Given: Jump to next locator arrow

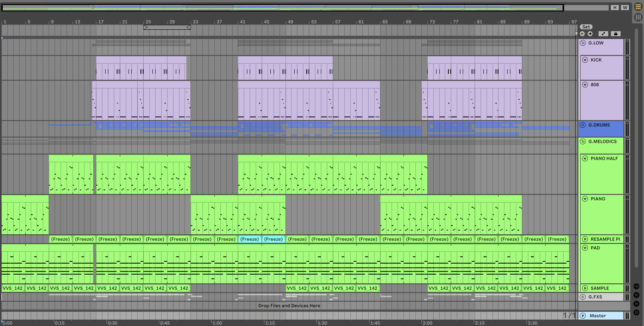Looking at the screenshot, I should 590,34.
